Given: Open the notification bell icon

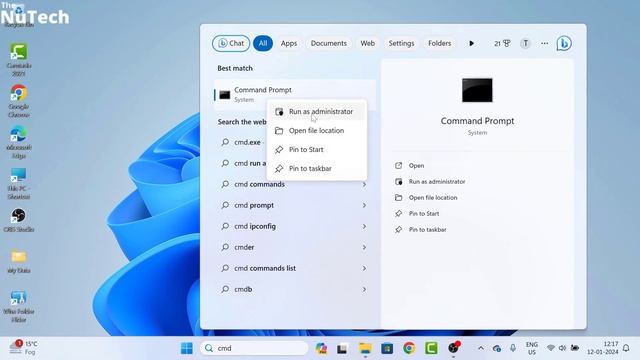Looking at the screenshot, I should [626, 348].
